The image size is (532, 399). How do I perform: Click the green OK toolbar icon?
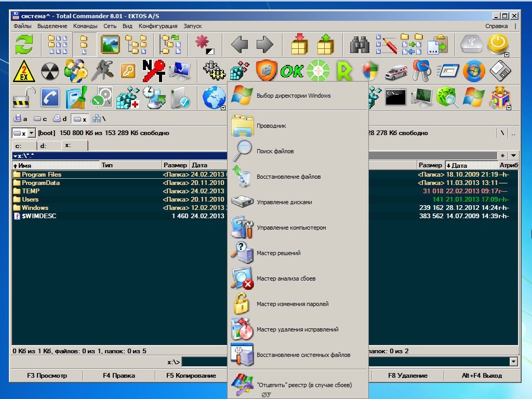[x=291, y=71]
